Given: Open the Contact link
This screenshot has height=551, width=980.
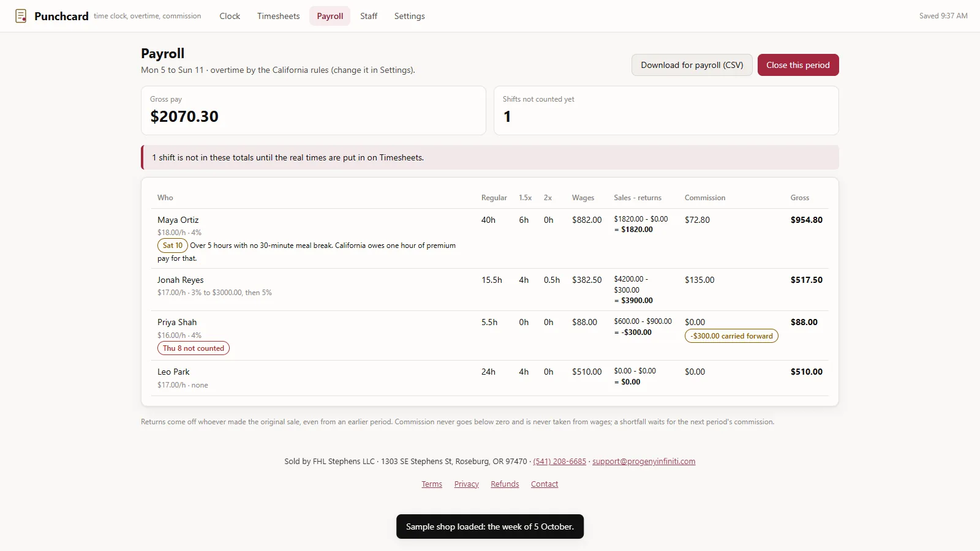Looking at the screenshot, I should (x=545, y=484).
